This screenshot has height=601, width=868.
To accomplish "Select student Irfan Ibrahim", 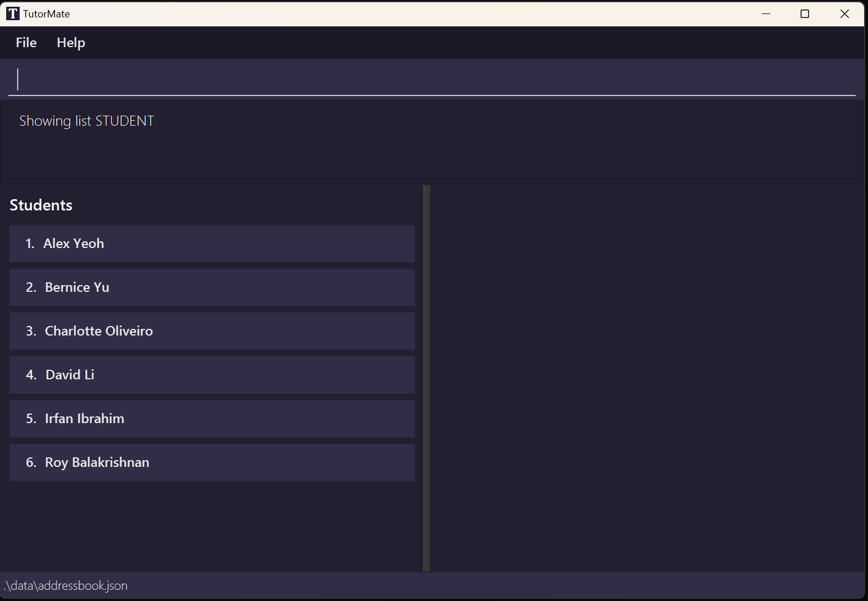I will coord(212,419).
